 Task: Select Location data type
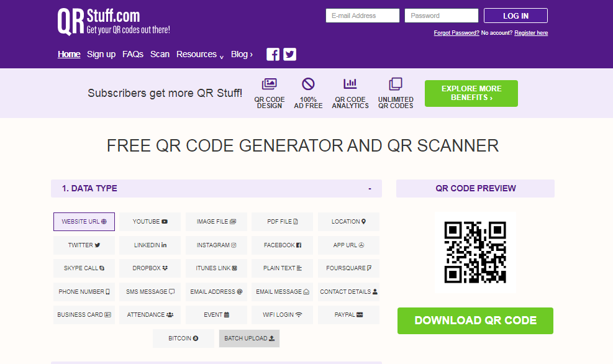[348, 222]
